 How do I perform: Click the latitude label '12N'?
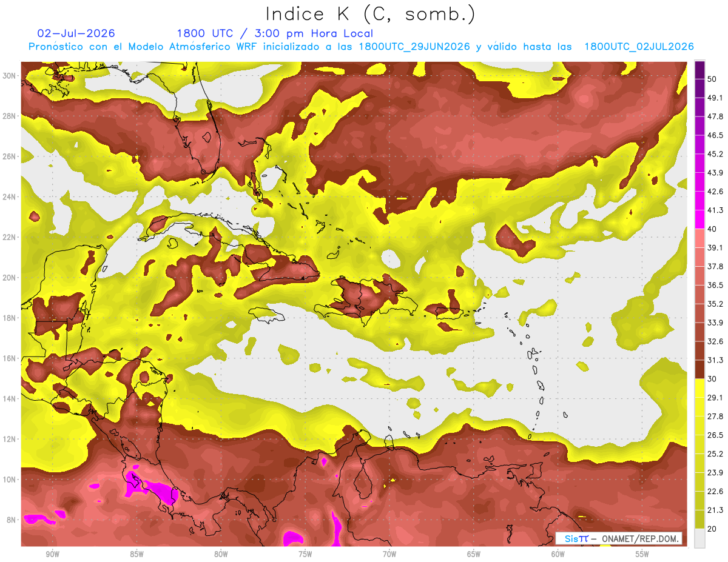(10, 439)
